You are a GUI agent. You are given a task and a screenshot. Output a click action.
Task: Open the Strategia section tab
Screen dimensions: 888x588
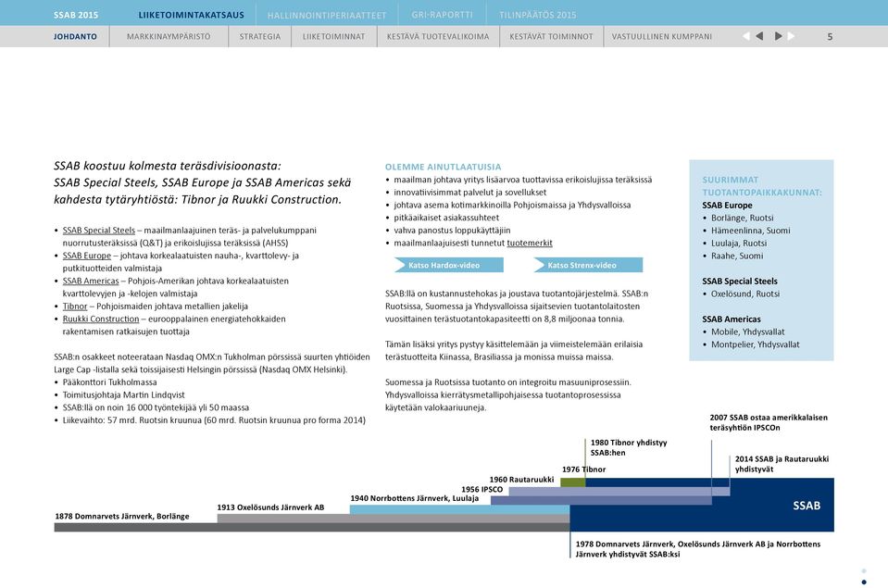tap(260, 36)
